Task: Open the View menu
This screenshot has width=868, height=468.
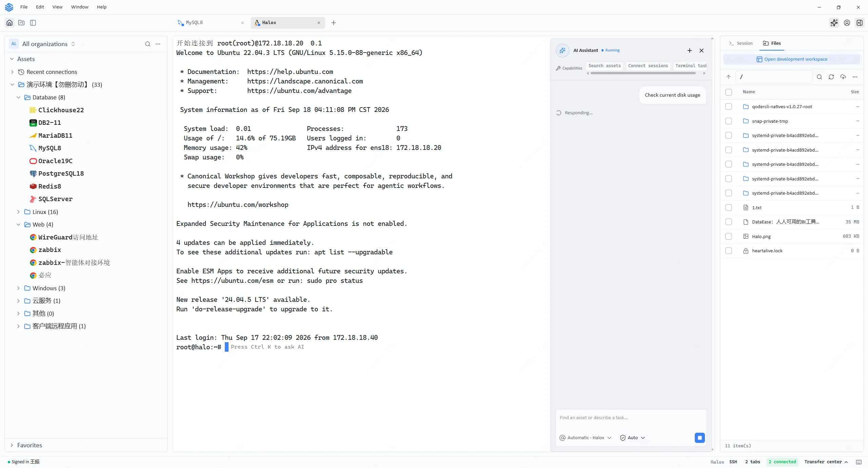Action: click(57, 7)
